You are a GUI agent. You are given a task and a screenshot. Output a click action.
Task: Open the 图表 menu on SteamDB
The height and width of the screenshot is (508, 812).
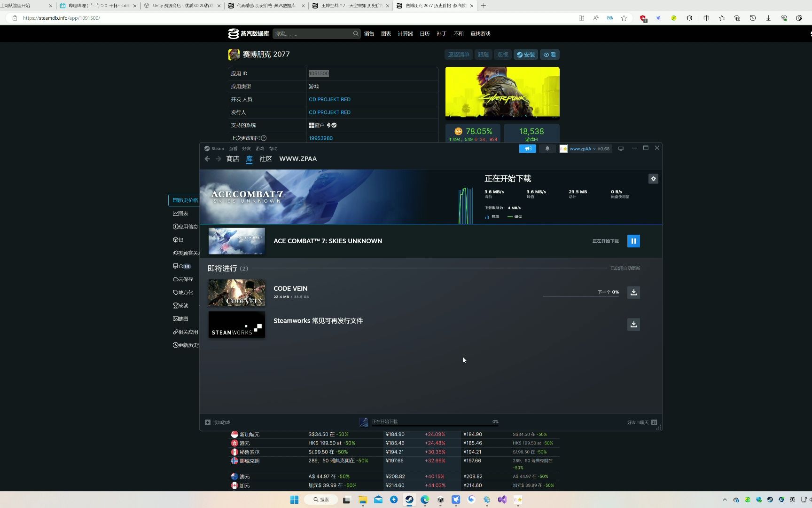pyautogui.click(x=386, y=34)
